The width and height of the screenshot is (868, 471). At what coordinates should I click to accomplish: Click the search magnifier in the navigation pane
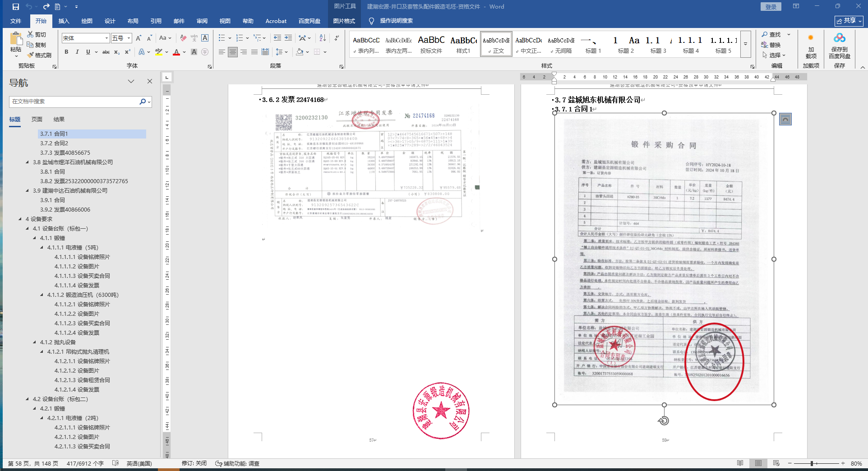pyautogui.click(x=143, y=102)
